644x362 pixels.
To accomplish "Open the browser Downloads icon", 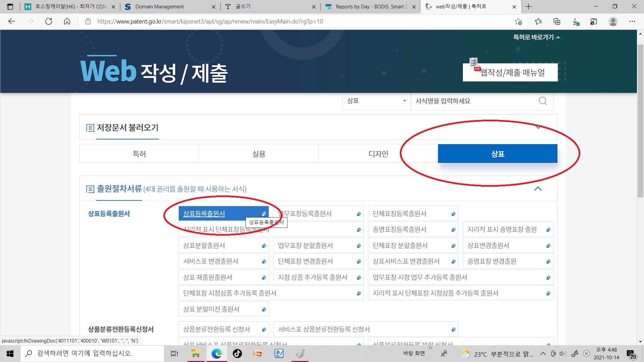I will coord(575,21).
